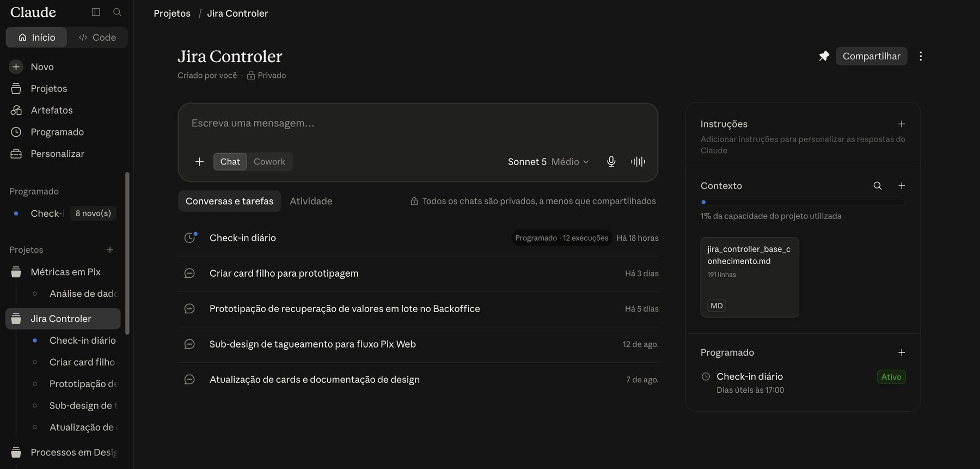This screenshot has width=980, height=469.
Task: Click the Compartilhar button
Action: click(871, 56)
